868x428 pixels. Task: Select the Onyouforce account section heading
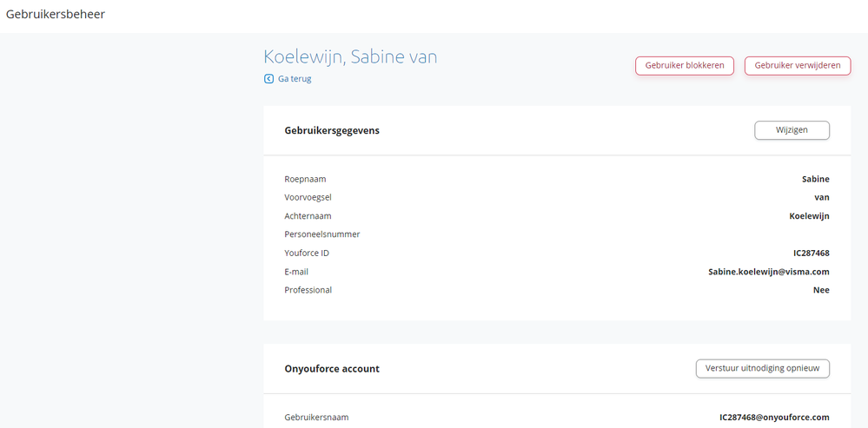pos(332,369)
